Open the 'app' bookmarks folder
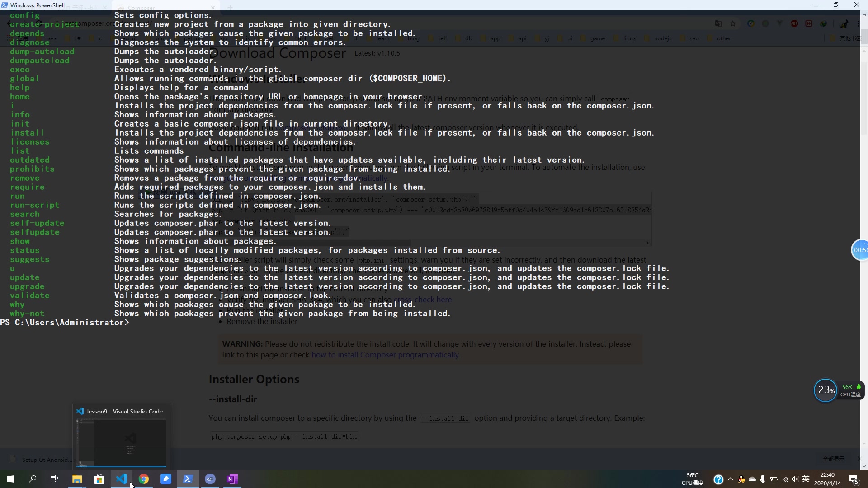 point(491,38)
